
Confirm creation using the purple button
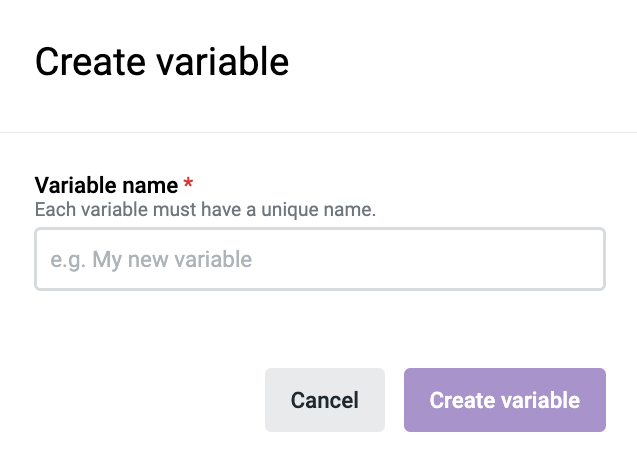(x=504, y=400)
